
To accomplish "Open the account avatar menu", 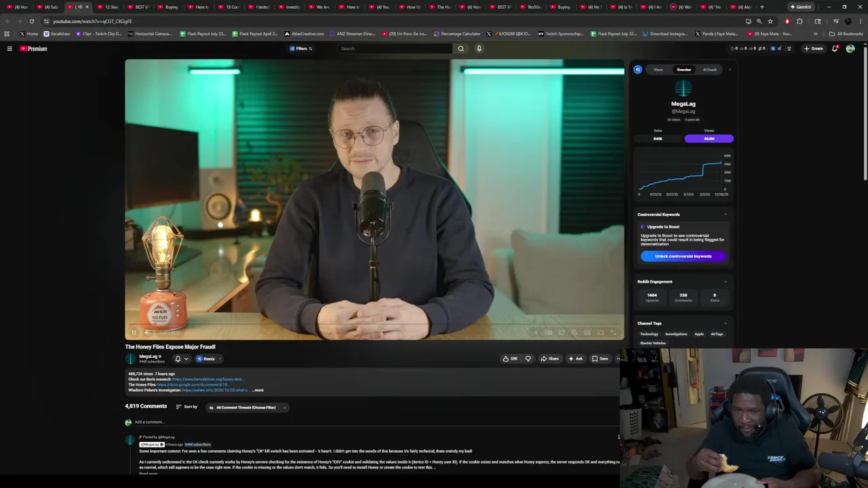I will (850, 49).
